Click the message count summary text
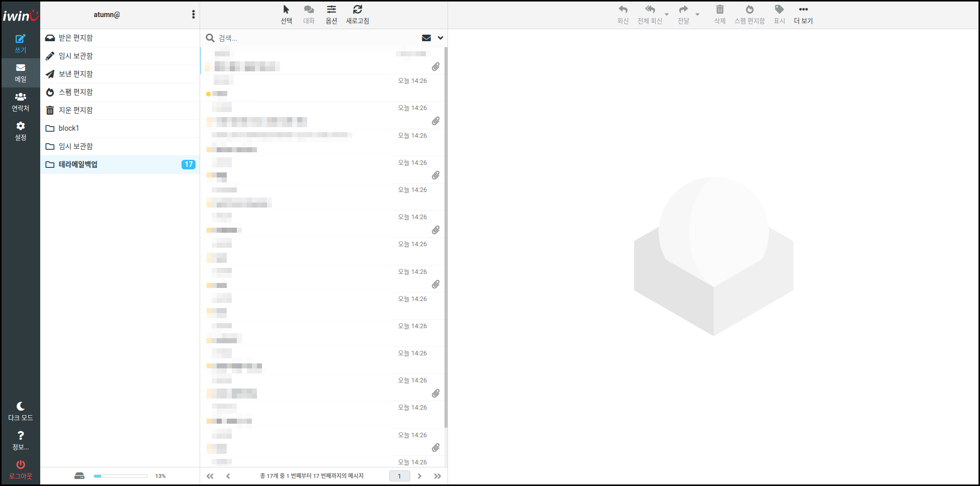 tap(312, 476)
